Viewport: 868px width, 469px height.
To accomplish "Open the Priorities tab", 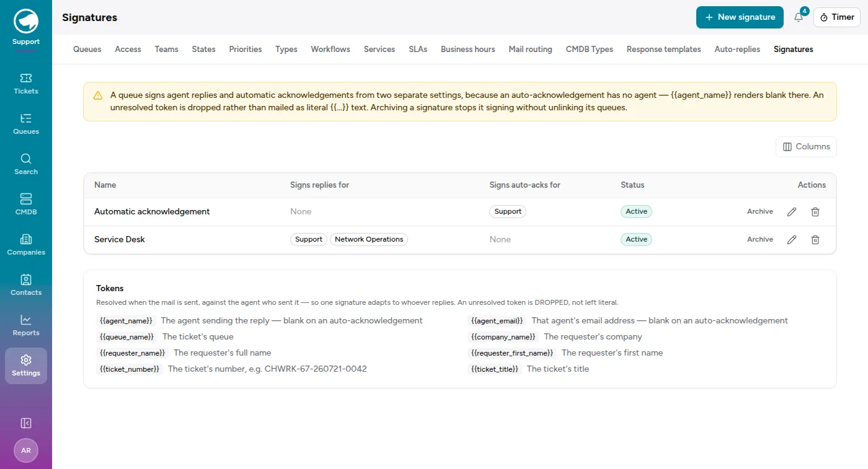I will pos(246,49).
